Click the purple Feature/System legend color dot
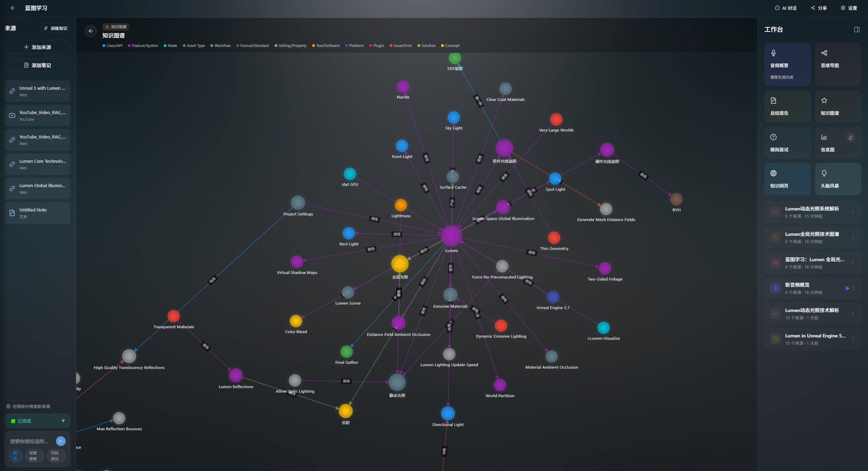This screenshot has width=868, height=471. point(129,46)
